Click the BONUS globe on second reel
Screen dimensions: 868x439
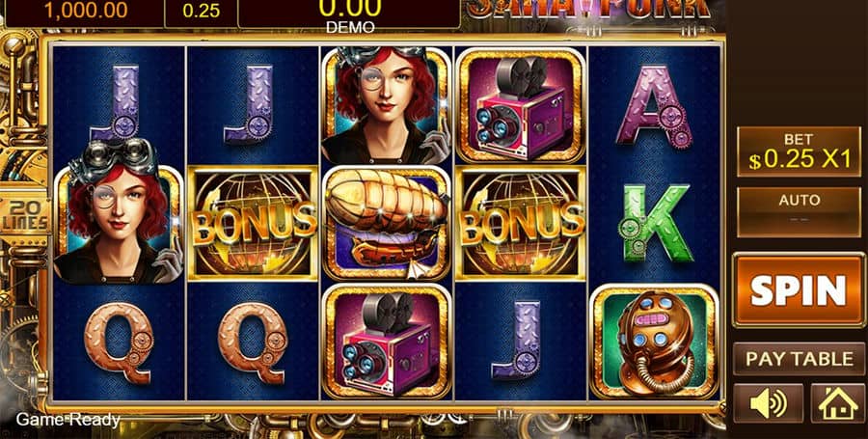tap(253, 223)
